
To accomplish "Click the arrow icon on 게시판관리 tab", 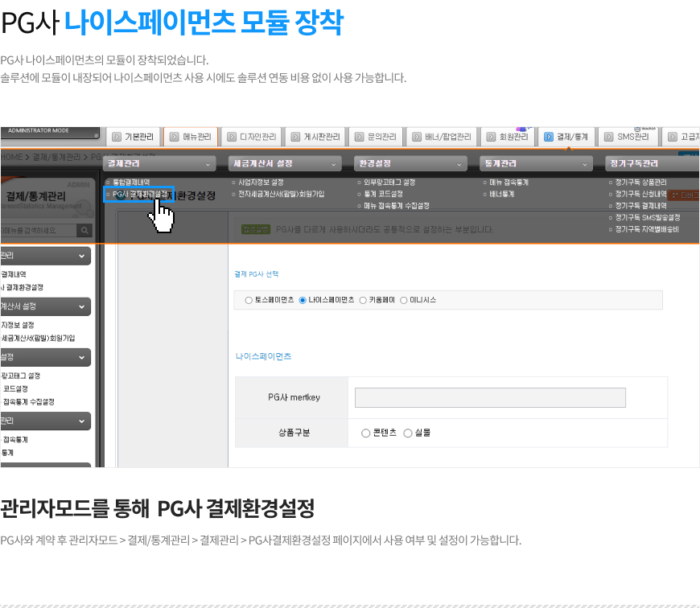I will [x=295, y=137].
